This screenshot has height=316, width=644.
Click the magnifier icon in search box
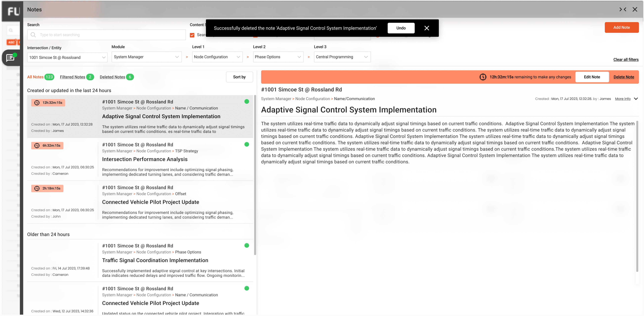click(33, 35)
